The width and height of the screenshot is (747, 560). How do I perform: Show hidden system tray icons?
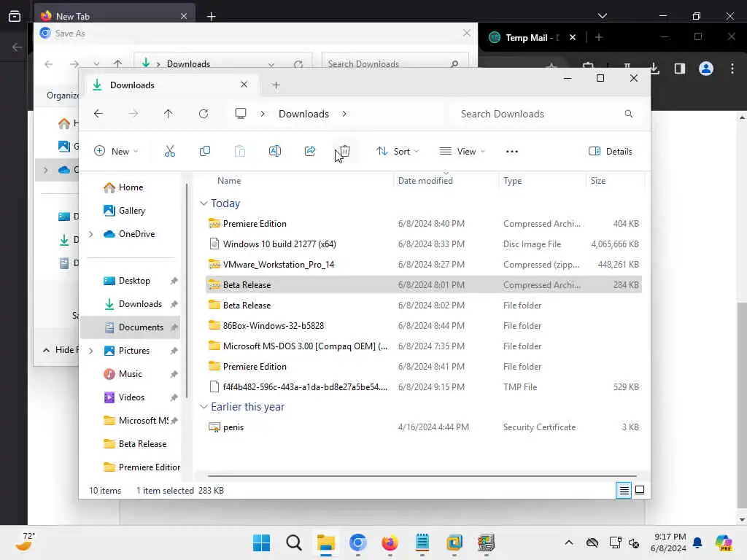pyautogui.click(x=569, y=542)
